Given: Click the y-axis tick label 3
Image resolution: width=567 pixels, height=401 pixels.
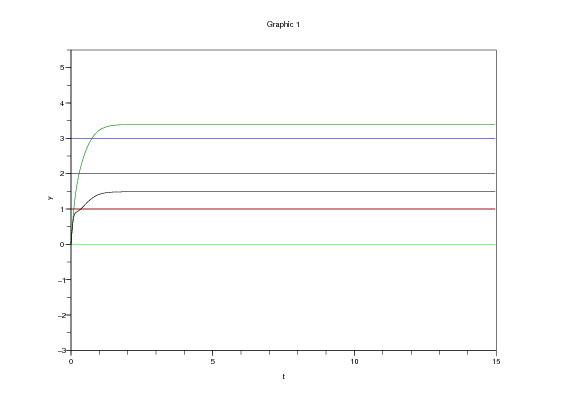Looking at the screenshot, I should click(x=62, y=138).
